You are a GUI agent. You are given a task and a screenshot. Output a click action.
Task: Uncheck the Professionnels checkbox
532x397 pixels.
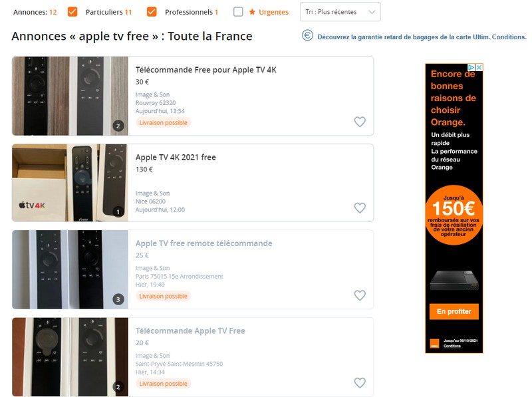152,11
